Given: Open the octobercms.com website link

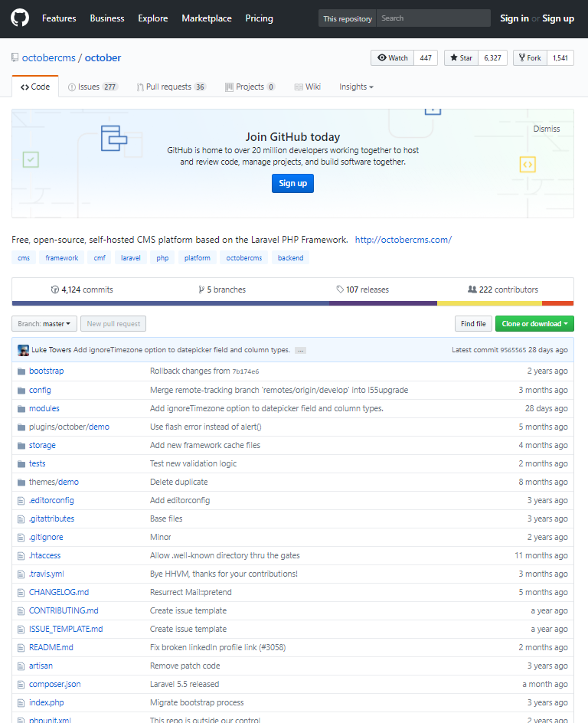Looking at the screenshot, I should tap(403, 240).
